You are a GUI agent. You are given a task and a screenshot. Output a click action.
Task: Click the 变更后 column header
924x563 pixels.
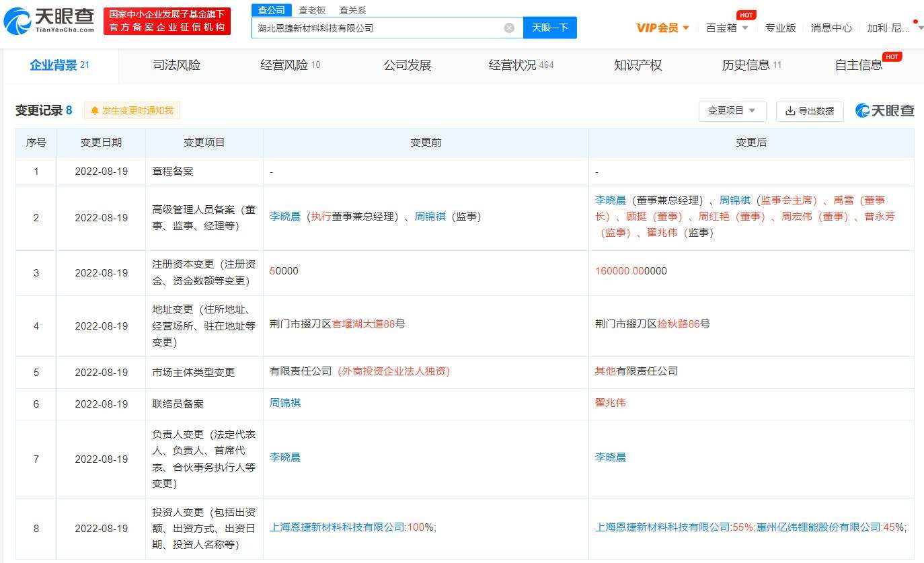(751, 143)
